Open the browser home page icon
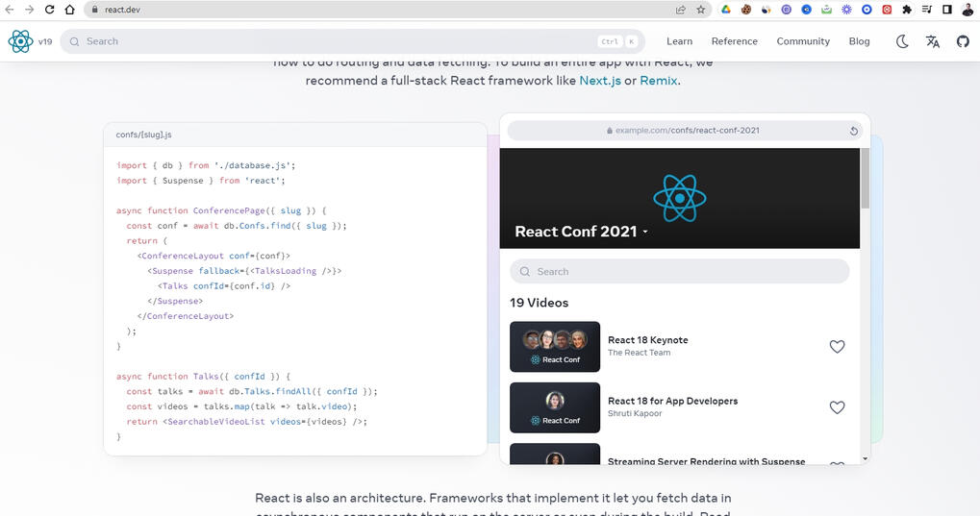Image resolution: width=980 pixels, height=516 pixels. pos(70,10)
